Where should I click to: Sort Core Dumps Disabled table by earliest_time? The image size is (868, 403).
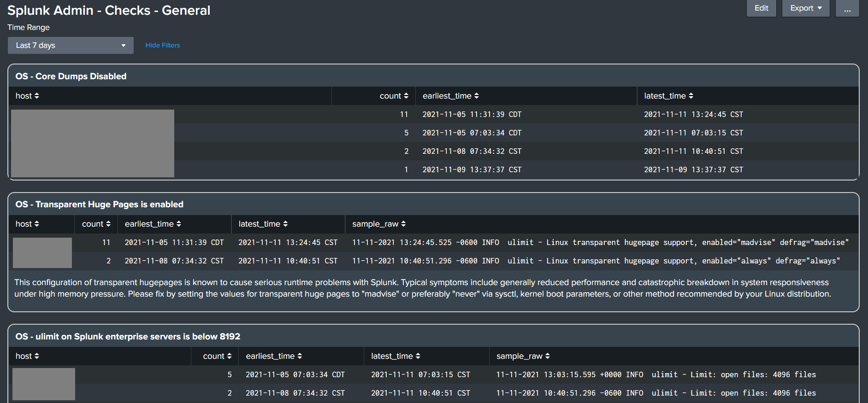pos(450,96)
